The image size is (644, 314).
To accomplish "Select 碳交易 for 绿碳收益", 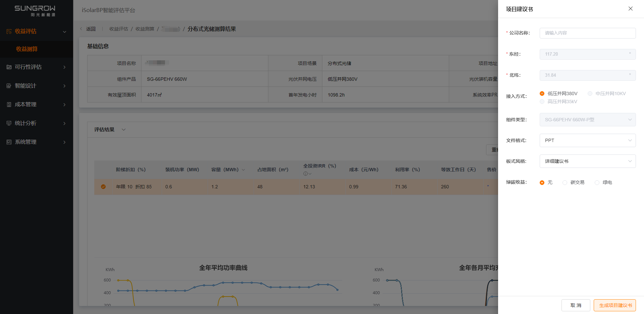I will click(565, 183).
